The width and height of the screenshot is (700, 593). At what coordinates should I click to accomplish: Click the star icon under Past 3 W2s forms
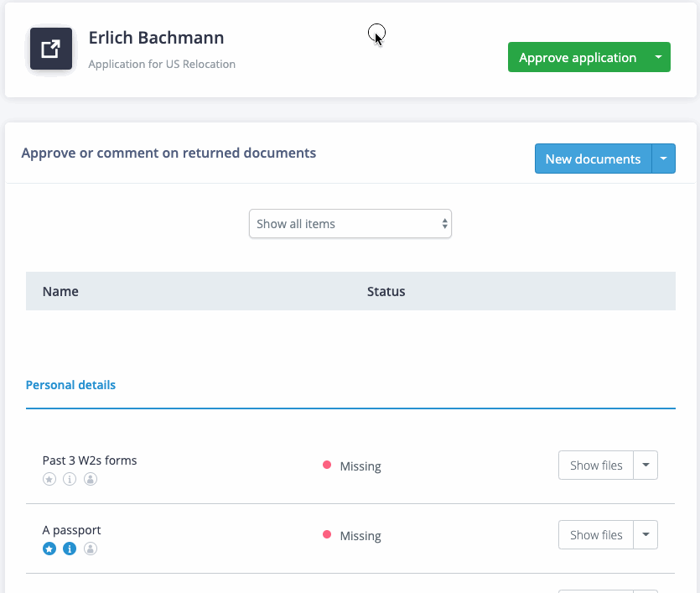[49, 479]
